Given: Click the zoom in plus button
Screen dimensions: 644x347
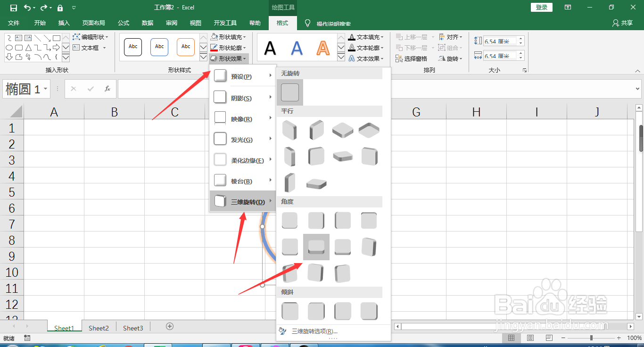Looking at the screenshot, I should point(619,338).
